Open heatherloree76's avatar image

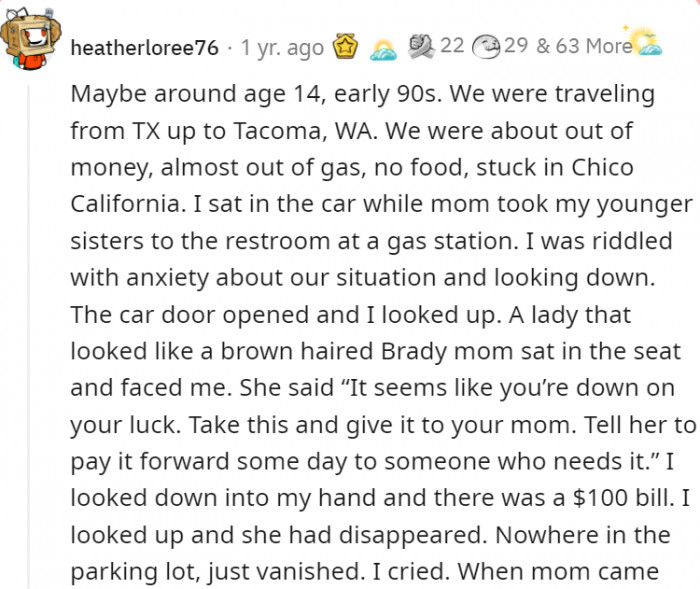(x=30, y=39)
